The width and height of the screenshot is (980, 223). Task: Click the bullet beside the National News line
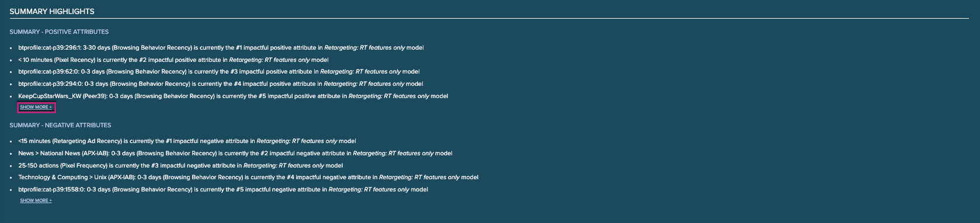point(11,154)
